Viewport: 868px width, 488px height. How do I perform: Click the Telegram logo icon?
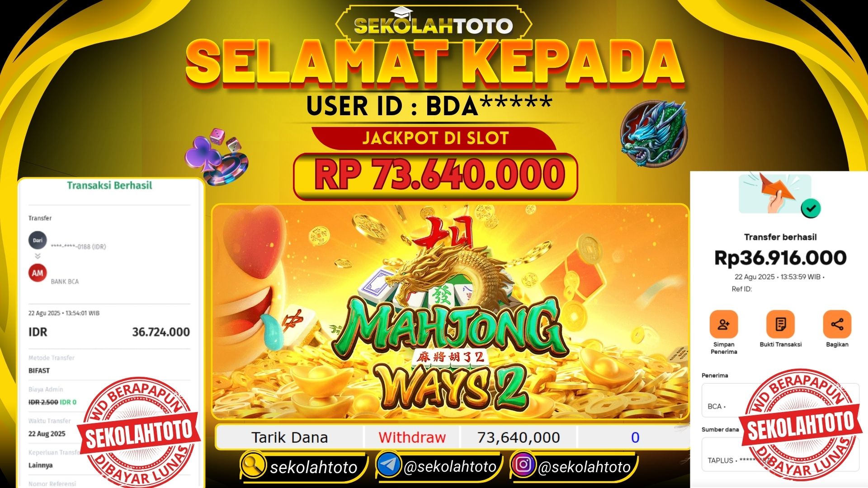388,465
